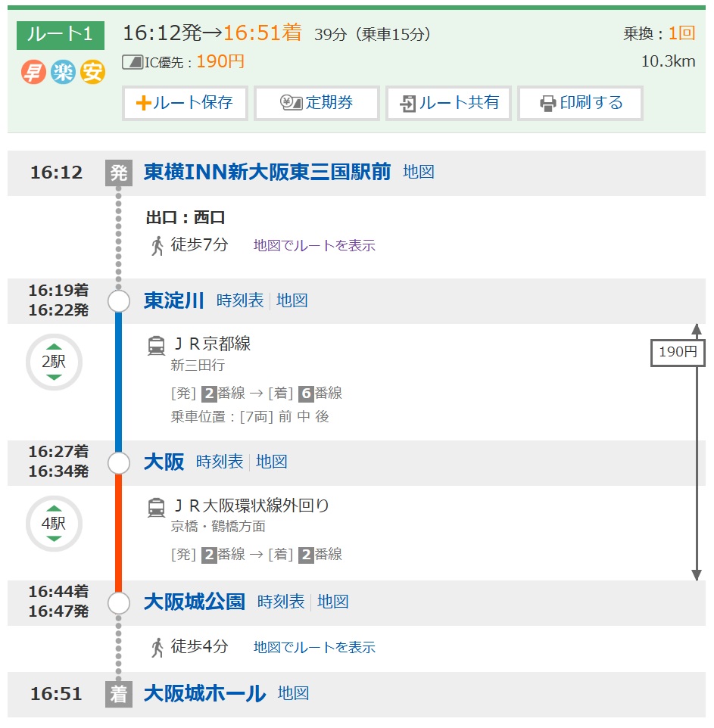The image size is (714, 728).
Task: Click the green ルート1 label
Action: click(61, 36)
